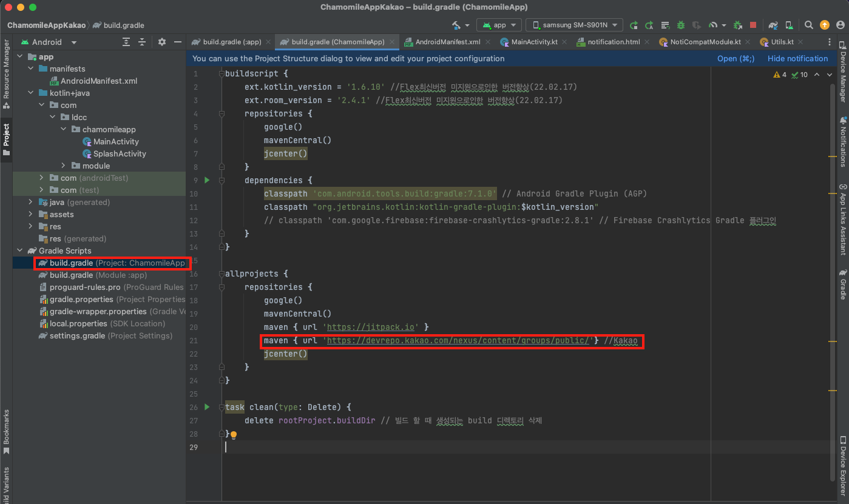This screenshot has width=849, height=504.
Task: Sync project with Gradle files elephant icon
Action: point(773,25)
